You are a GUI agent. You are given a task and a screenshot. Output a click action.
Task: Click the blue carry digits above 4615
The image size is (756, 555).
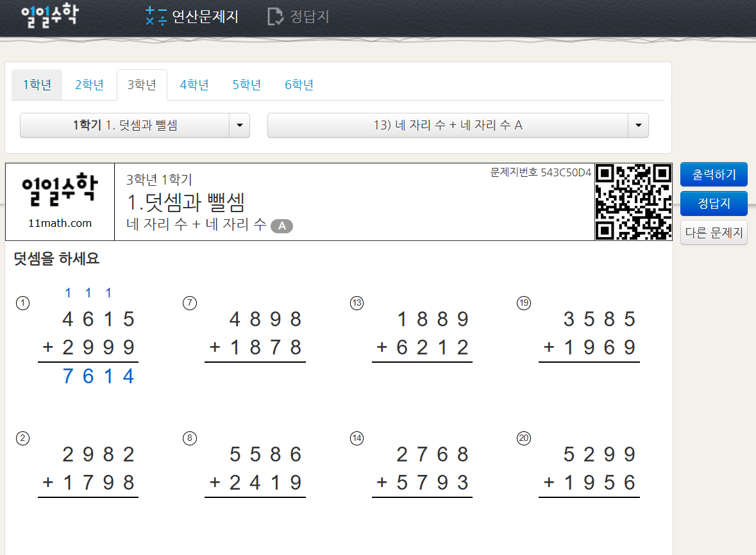click(87, 293)
